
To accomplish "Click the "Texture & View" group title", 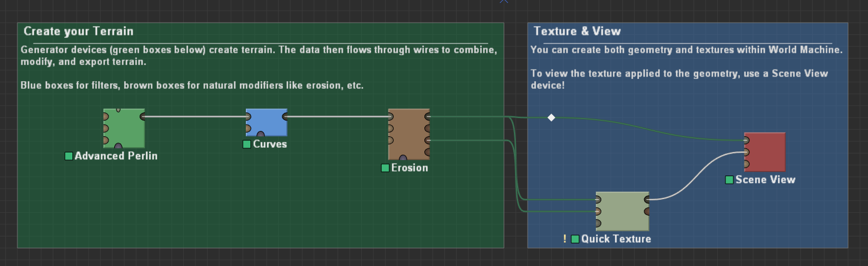I will click(x=577, y=31).
